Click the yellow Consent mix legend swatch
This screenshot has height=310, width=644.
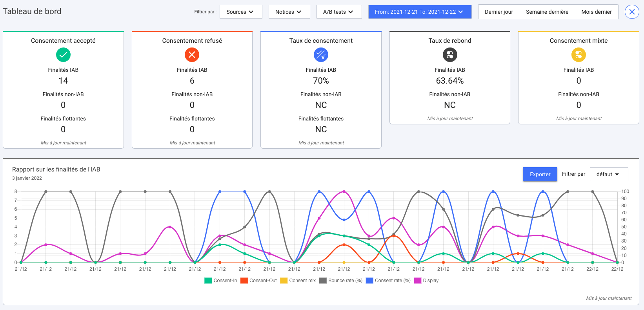click(x=284, y=281)
